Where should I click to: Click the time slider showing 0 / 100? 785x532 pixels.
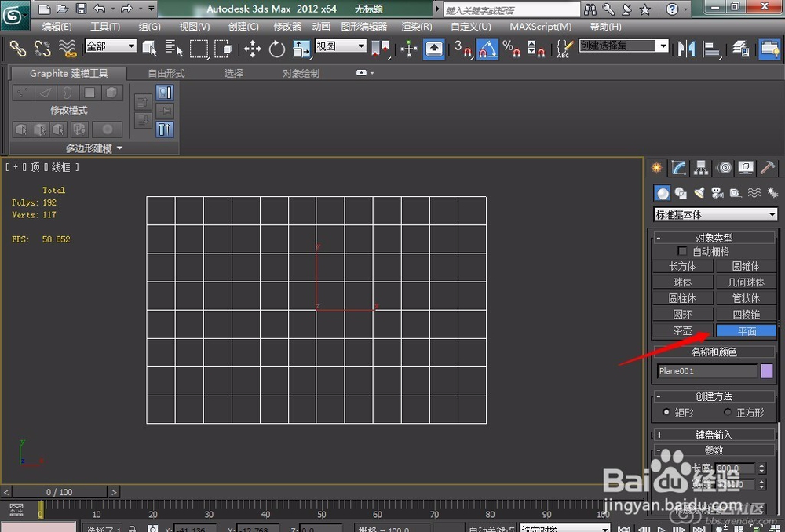[59, 492]
